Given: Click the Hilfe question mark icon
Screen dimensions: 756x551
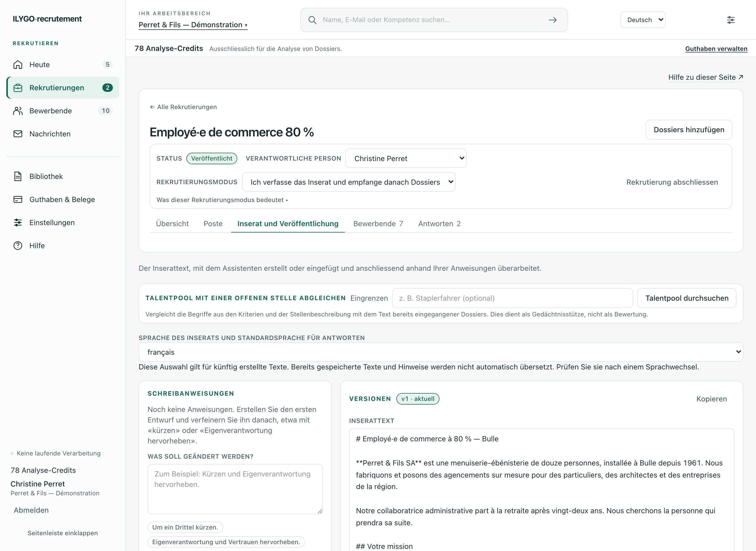Looking at the screenshot, I should click(18, 246).
